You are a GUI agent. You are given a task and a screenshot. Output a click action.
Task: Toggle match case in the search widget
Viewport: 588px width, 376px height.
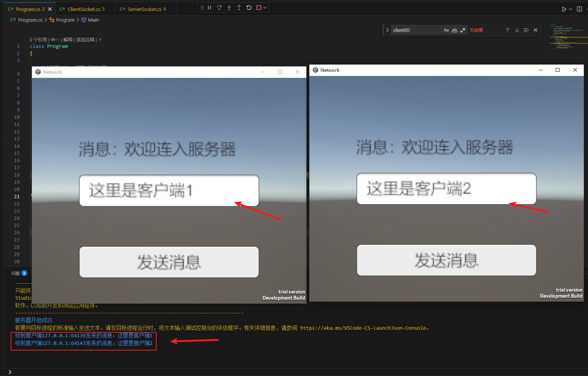pyautogui.click(x=446, y=30)
